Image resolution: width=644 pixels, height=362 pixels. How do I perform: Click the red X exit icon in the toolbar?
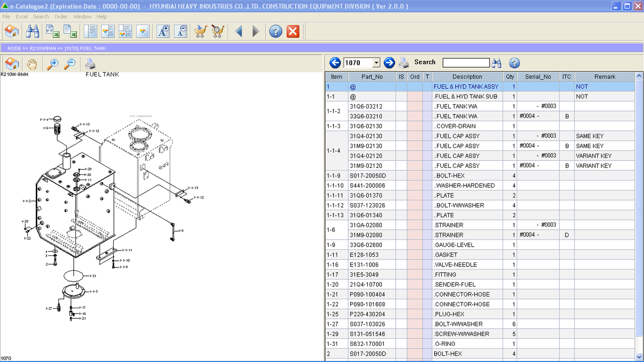(x=293, y=32)
